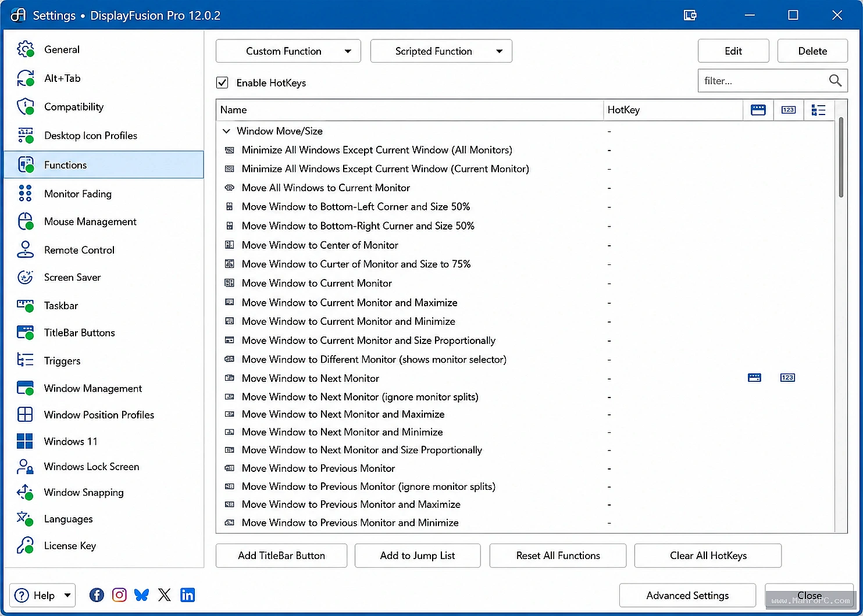Open Advanced Settings
863x616 pixels.
[687, 595]
